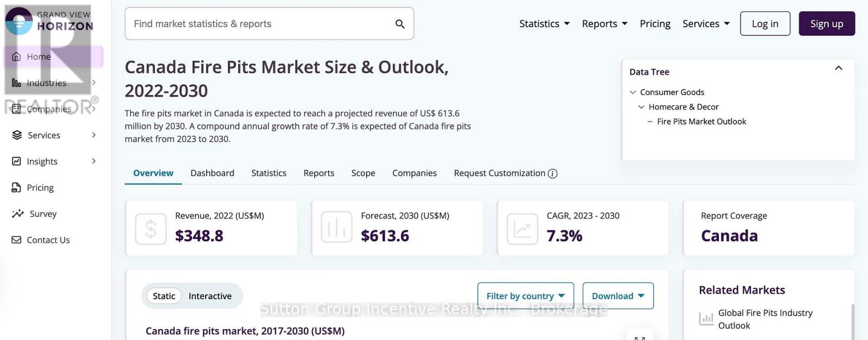Image resolution: width=868 pixels, height=340 pixels.
Task: Click the Services layers icon in sidebar
Action: (17, 135)
